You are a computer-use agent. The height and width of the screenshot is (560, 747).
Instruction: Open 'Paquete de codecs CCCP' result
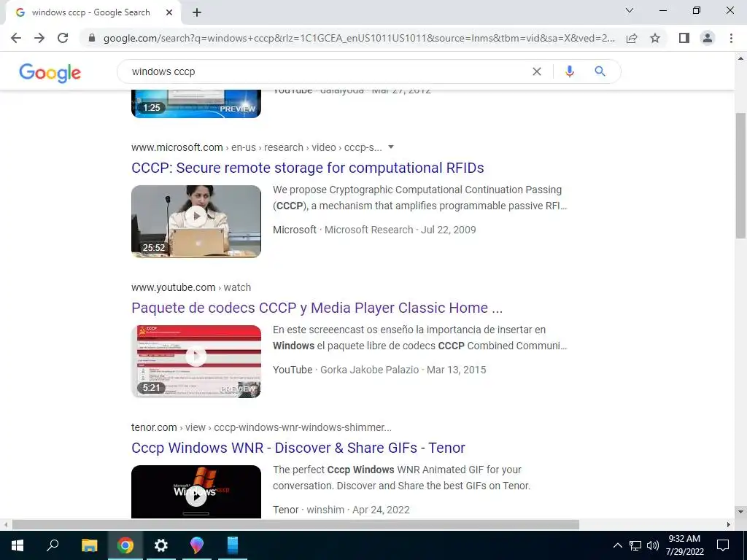coord(317,308)
